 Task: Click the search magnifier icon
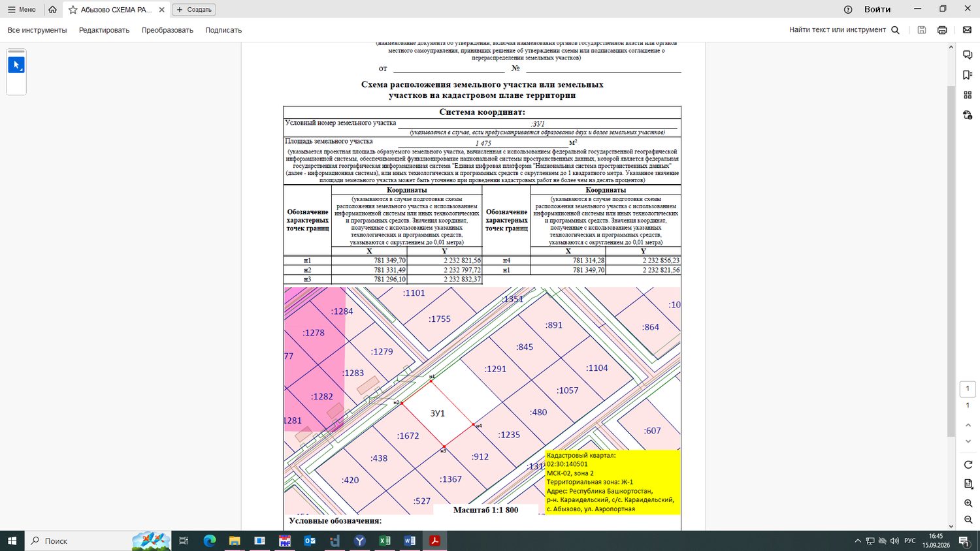click(896, 30)
